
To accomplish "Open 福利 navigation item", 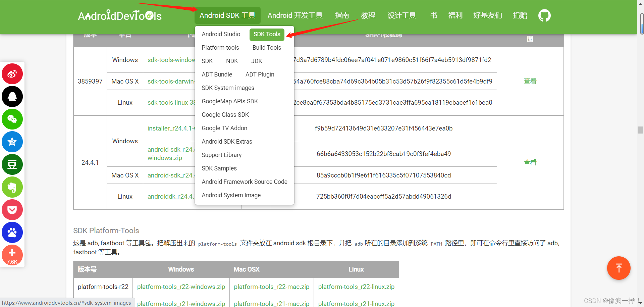I will (455, 15).
